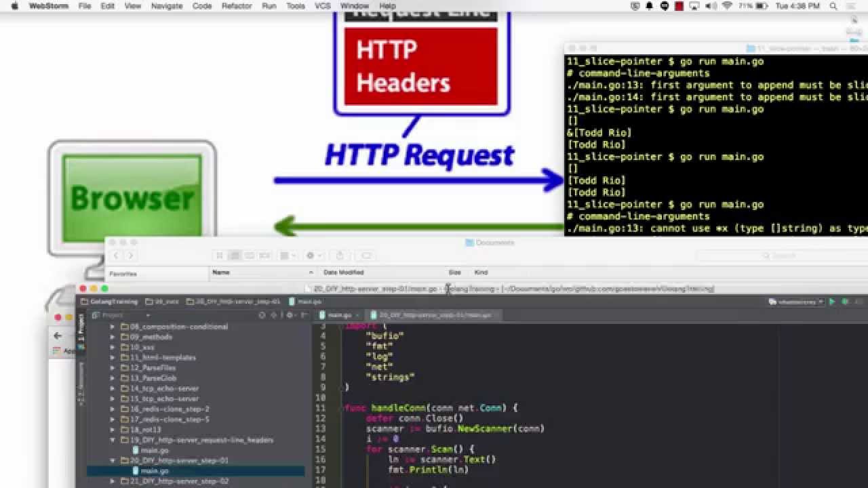Open the Run menu

(269, 6)
